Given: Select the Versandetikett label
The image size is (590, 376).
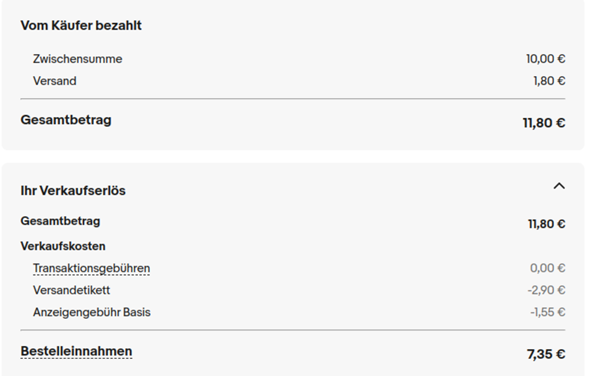Looking at the screenshot, I should (71, 290).
